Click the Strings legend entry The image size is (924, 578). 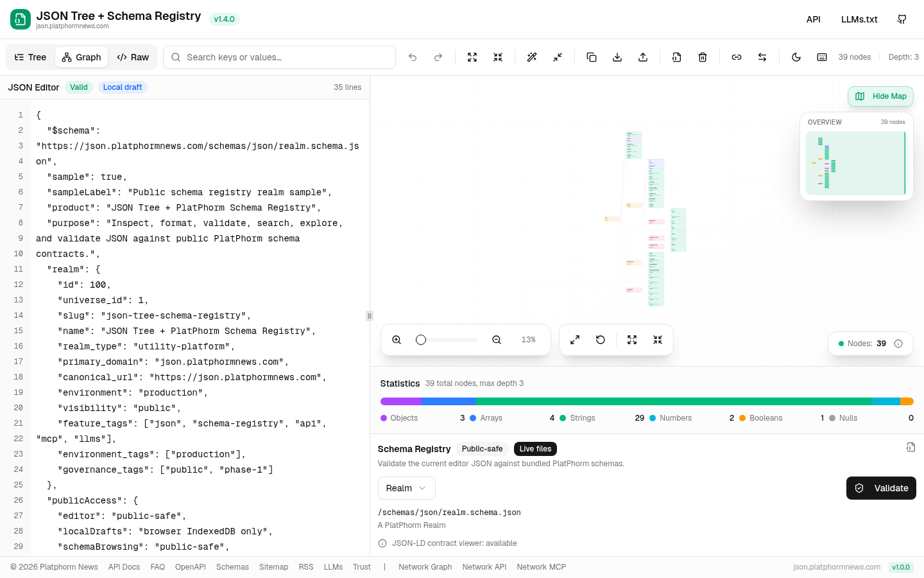[602, 418]
